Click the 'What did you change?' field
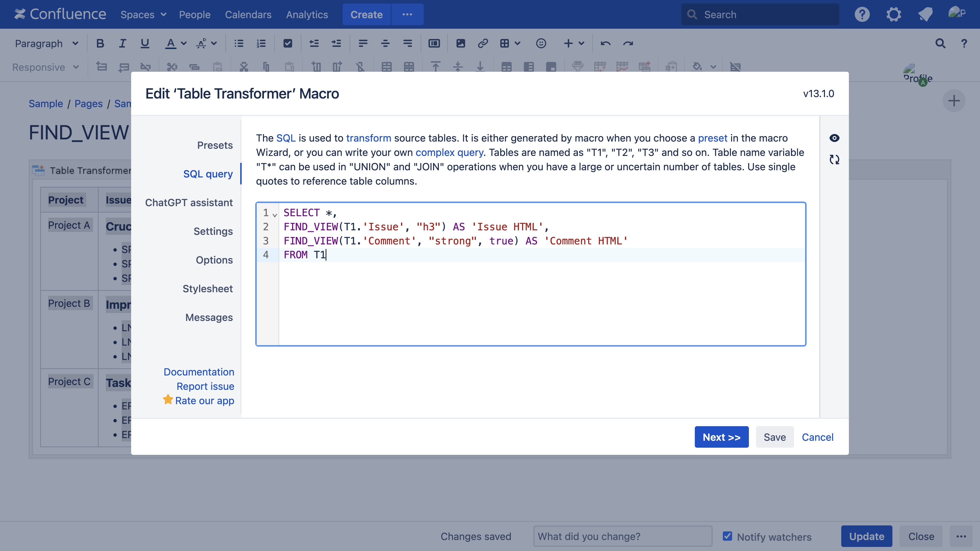The image size is (980, 551). click(x=622, y=536)
